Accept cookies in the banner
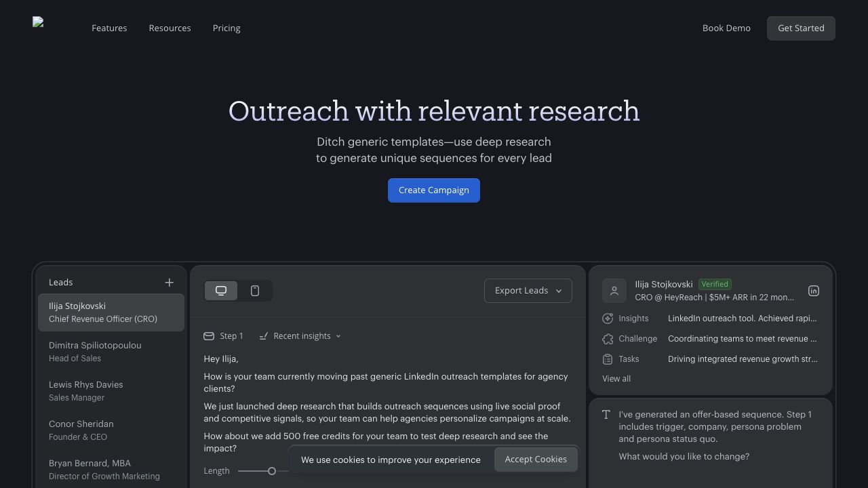This screenshot has width=868, height=488. point(535,460)
